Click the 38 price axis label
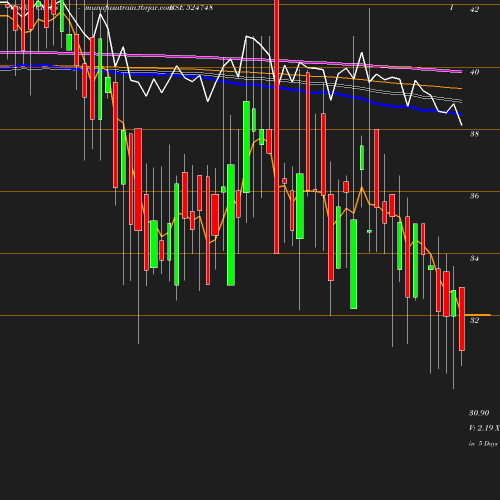This screenshot has width=500, height=500. tap(474, 134)
